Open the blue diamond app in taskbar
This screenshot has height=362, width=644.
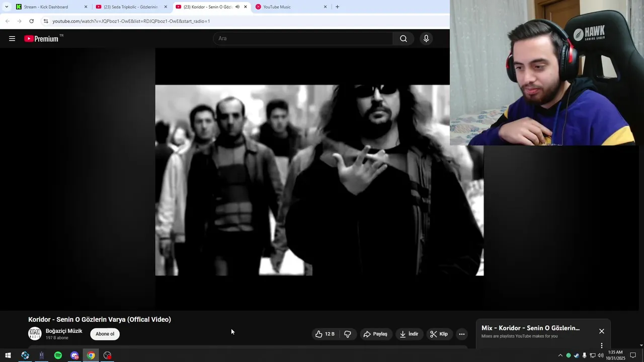[x=25, y=355]
